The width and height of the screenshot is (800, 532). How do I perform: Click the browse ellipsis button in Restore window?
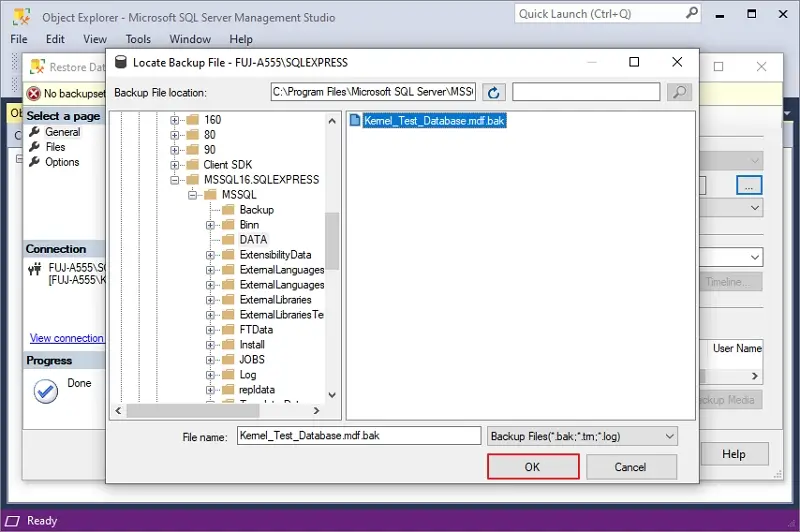pyautogui.click(x=749, y=185)
